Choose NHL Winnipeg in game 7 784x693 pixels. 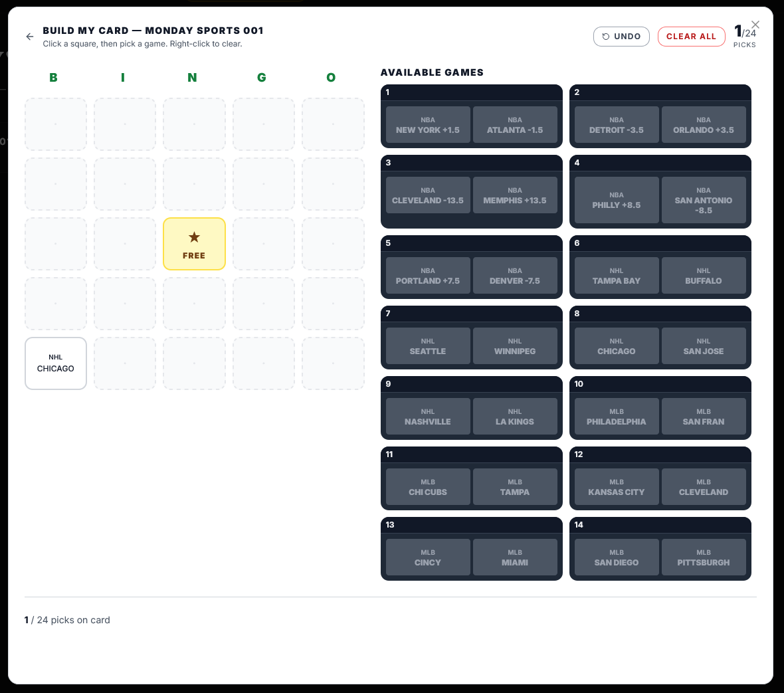pos(515,346)
